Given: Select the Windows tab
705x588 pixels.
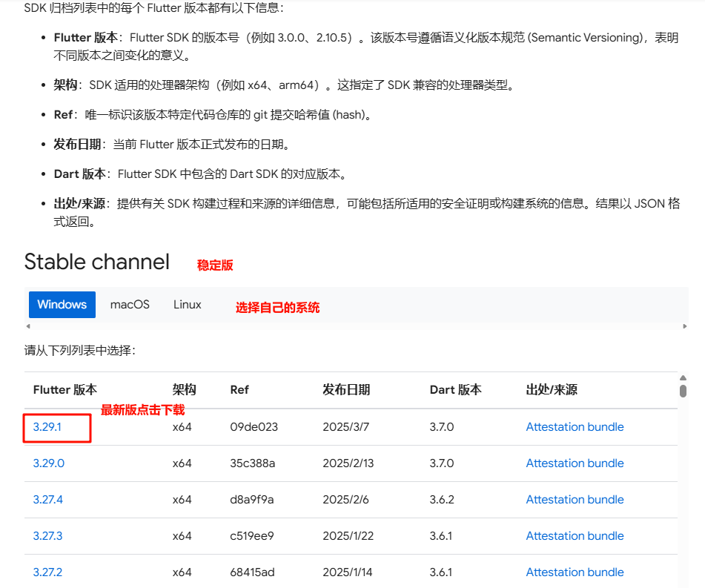Looking at the screenshot, I should pos(62,304).
